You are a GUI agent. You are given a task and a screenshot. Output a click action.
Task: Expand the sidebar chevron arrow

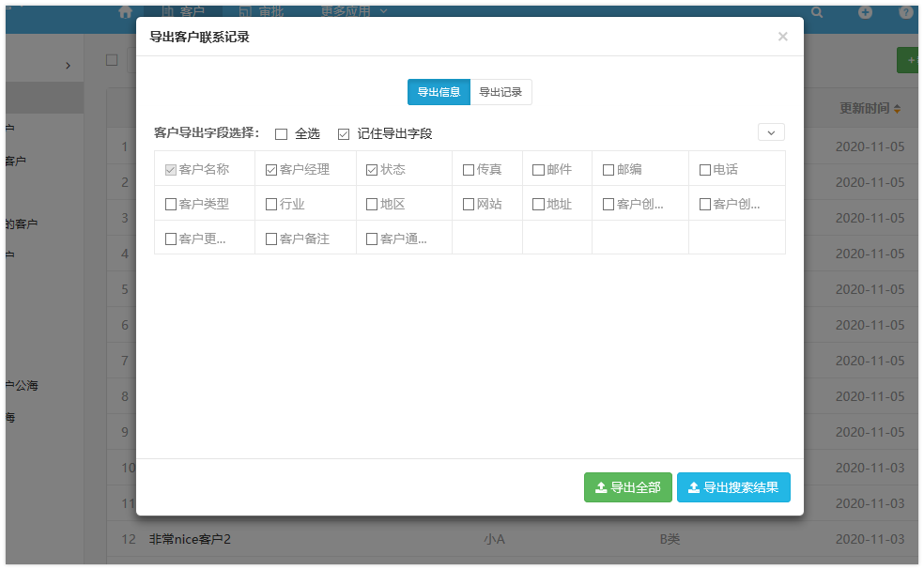click(x=68, y=66)
